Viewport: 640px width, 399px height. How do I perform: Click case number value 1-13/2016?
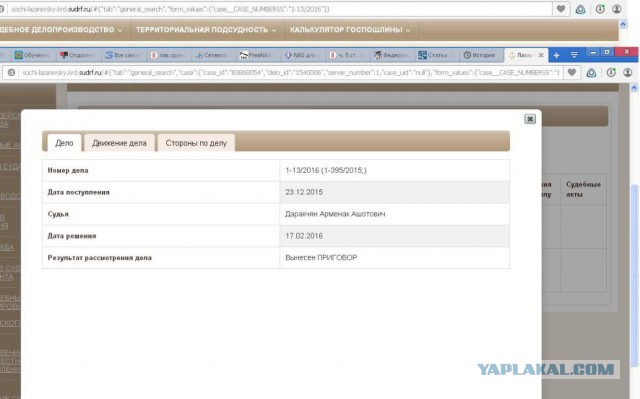pos(326,170)
